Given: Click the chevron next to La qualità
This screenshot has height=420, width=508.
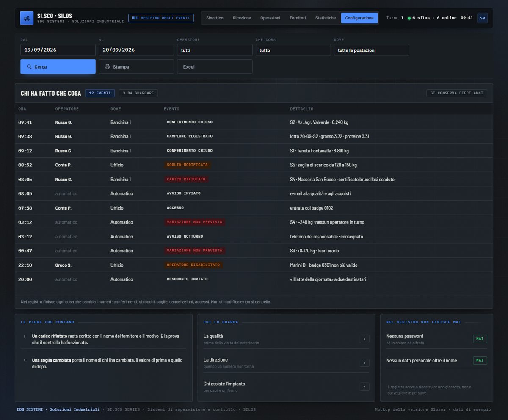Looking at the screenshot, I should 364,339.
